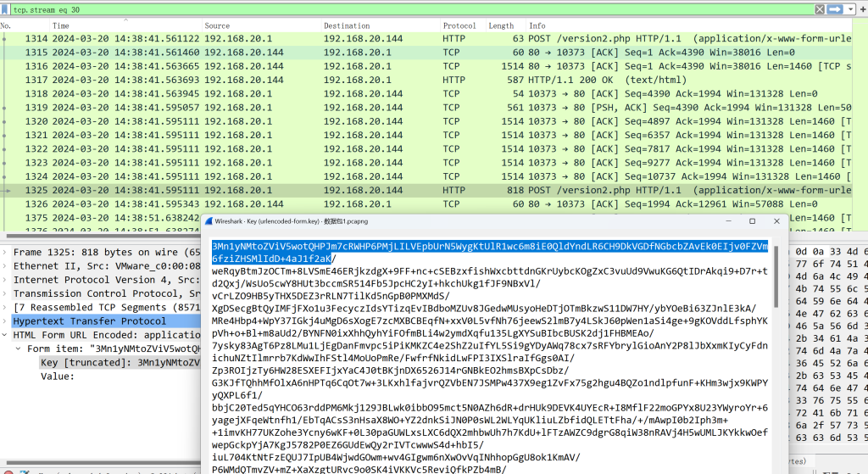Sort packets by the Time column header
This screenshot has width=868, height=474.
coord(61,26)
